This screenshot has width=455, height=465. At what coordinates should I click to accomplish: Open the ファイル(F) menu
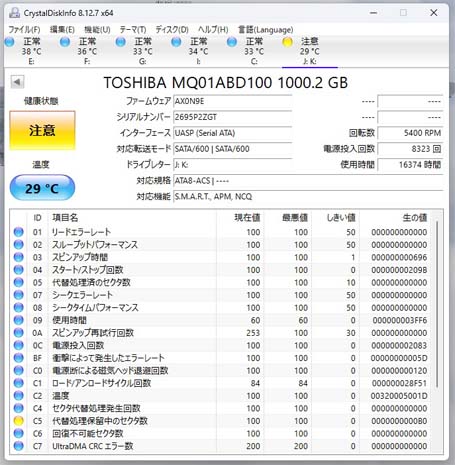(x=24, y=30)
